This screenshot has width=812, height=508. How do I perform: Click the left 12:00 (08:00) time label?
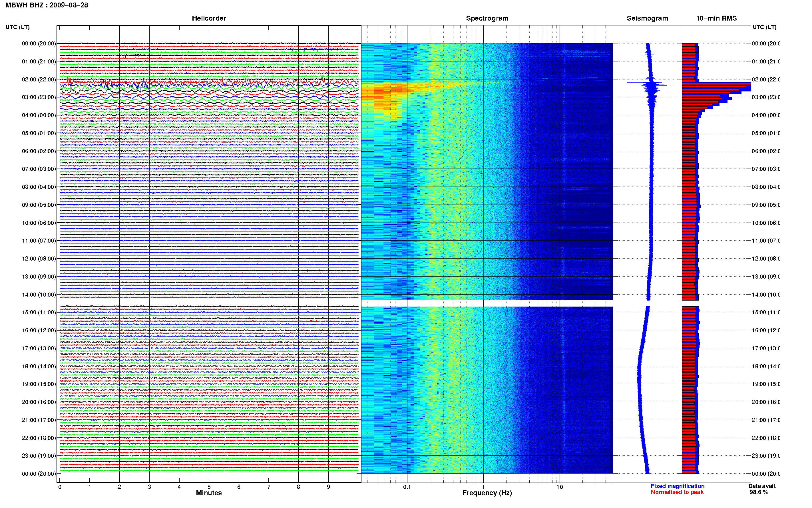(39, 259)
